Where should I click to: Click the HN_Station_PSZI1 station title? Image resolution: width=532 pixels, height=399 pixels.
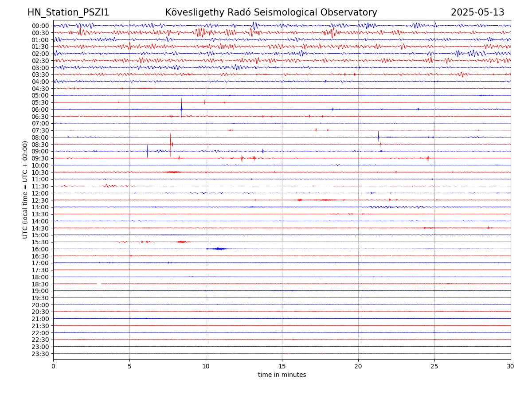[68, 12]
